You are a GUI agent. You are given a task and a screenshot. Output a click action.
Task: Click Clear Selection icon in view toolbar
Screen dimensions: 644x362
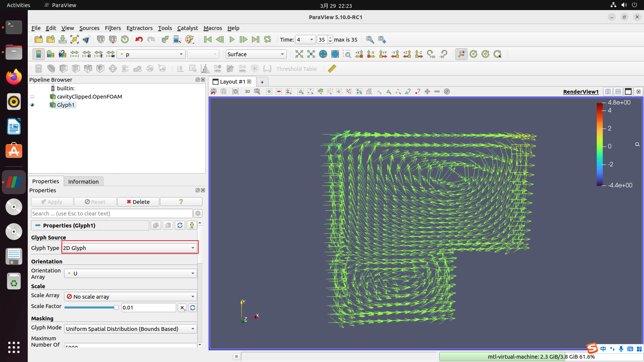(x=447, y=91)
